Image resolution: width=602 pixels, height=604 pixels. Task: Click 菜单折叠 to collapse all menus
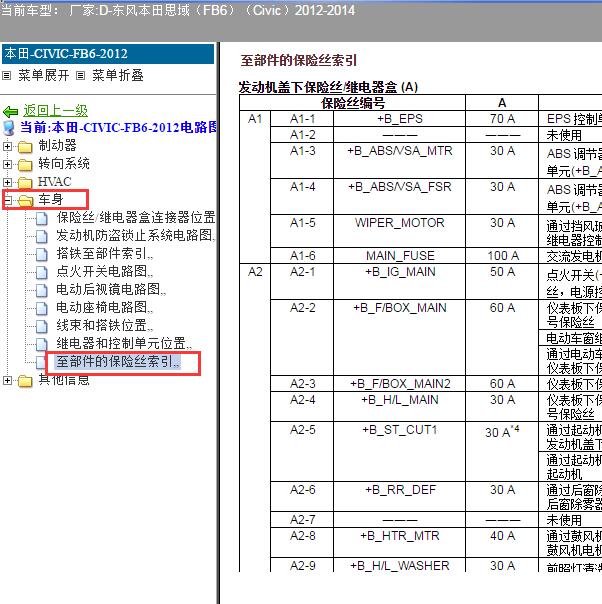coord(118,75)
